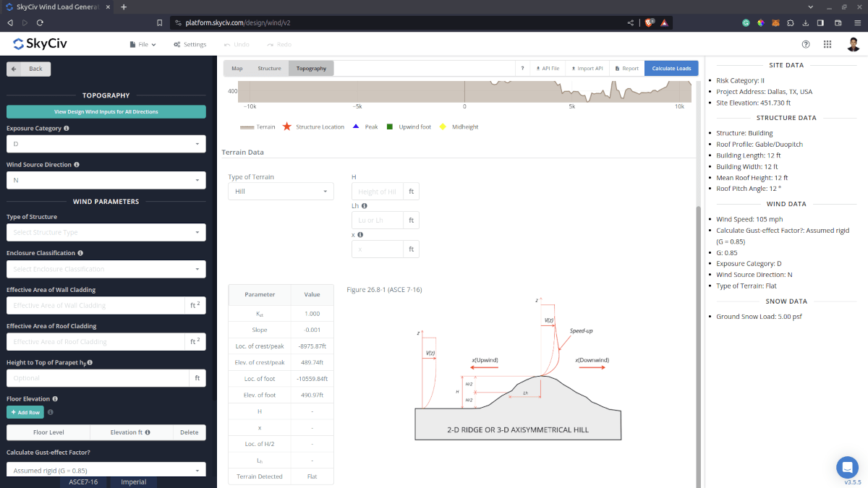Open the apps grid icon

827,44
